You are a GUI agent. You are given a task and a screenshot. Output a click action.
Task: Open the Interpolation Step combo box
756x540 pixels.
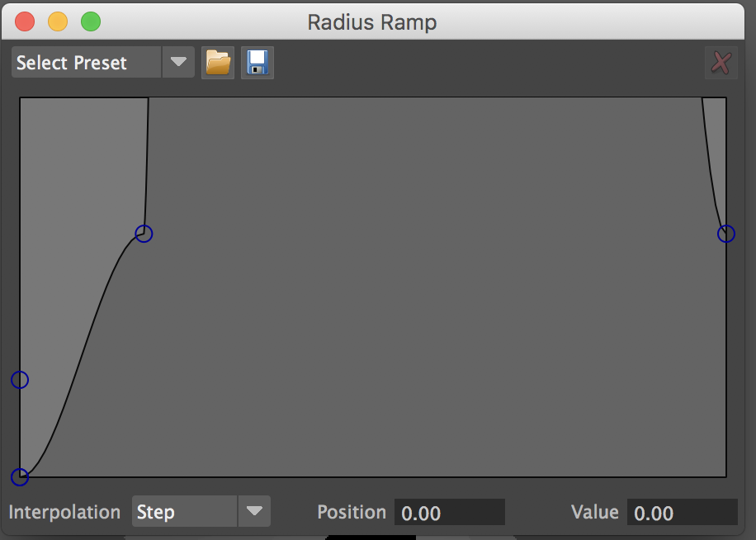click(x=186, y=512)
